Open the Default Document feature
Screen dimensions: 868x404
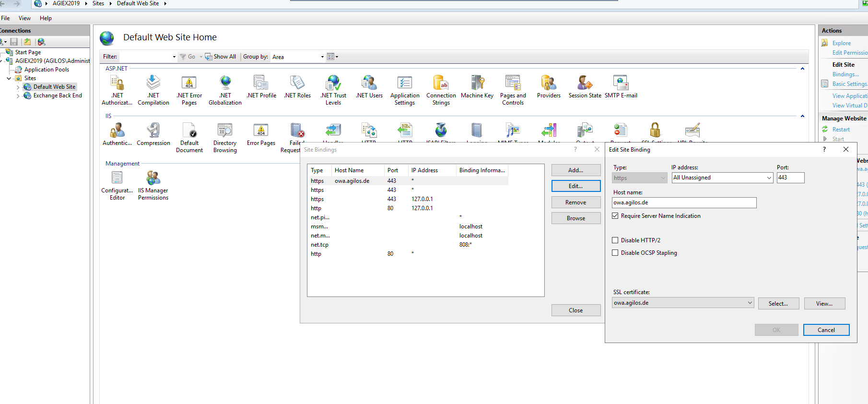point(189,137)
